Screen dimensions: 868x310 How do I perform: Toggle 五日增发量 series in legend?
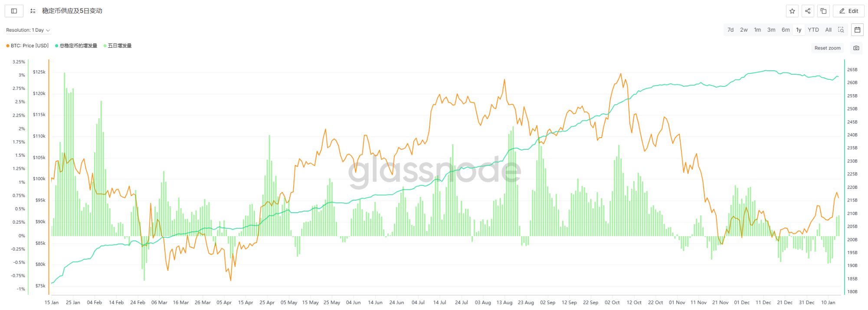(x=119, y=46)
